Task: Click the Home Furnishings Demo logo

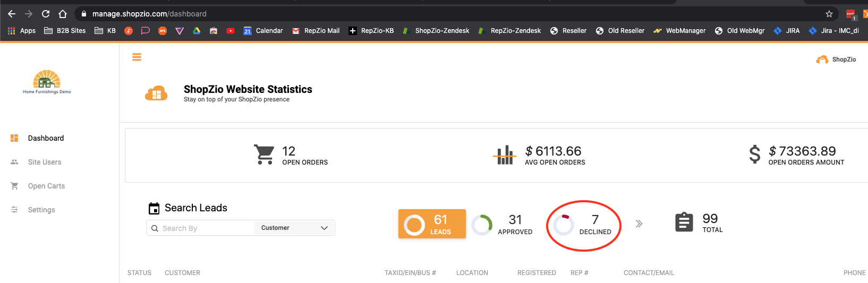Action: (x=47, y=82)
